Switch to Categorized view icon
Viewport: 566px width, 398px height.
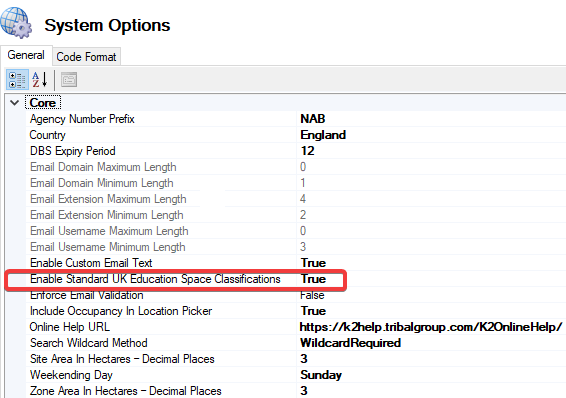[17, 80]
